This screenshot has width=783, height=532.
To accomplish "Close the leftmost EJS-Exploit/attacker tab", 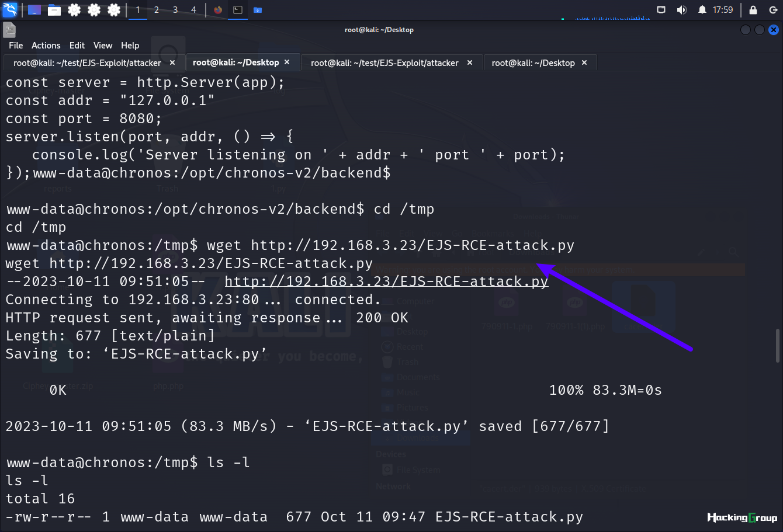I will coord(172,62).
